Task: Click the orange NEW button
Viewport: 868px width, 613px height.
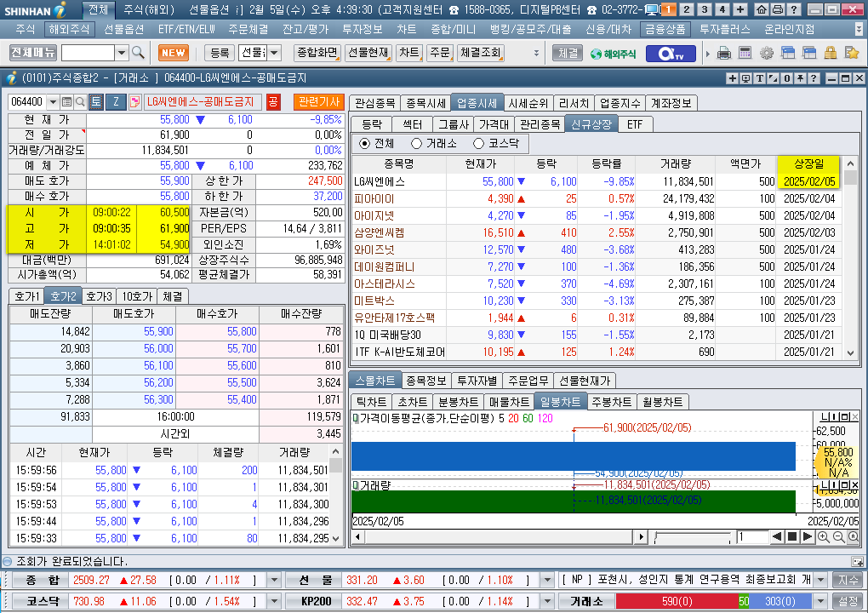Action: [174, 53]
